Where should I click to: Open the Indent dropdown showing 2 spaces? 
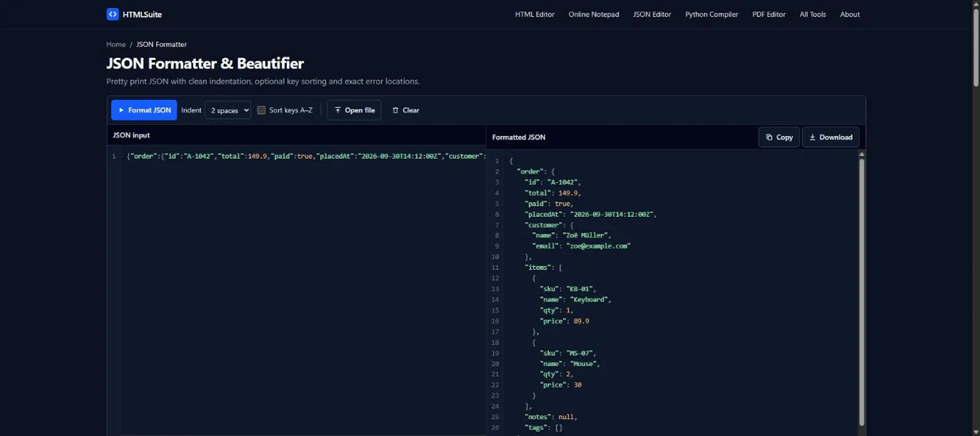228,110
